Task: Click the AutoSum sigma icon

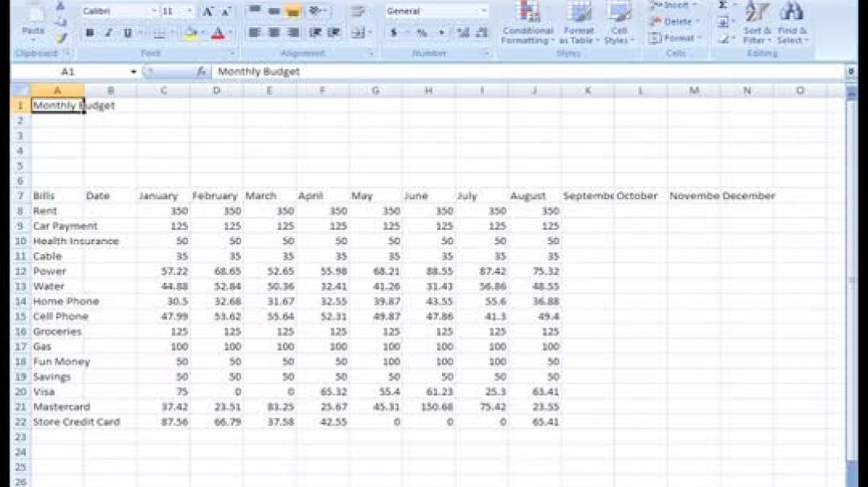Action: [x=723, y=6]
